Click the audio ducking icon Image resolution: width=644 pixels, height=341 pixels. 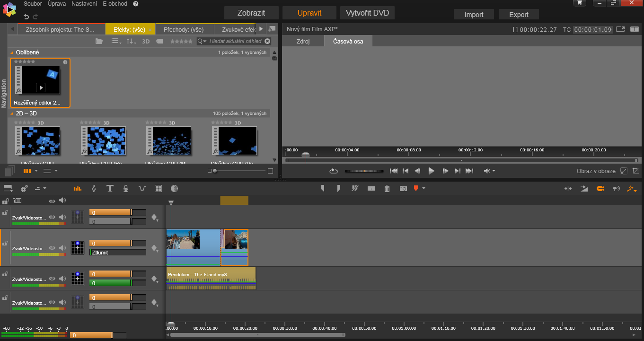click(x=142, y=188)
